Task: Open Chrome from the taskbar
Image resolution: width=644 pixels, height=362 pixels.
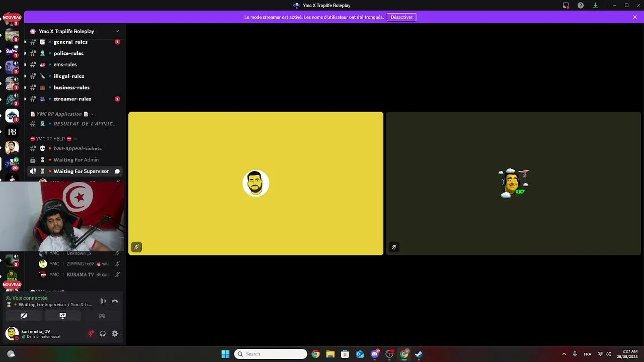Action: pyautogui.click(x=315, y=354)
